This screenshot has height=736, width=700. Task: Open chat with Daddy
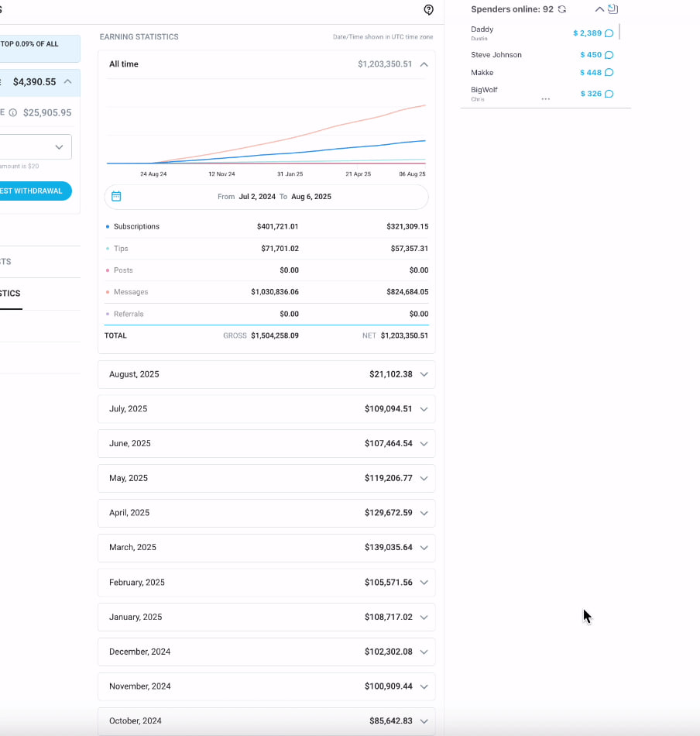click(x=609, y=33)
